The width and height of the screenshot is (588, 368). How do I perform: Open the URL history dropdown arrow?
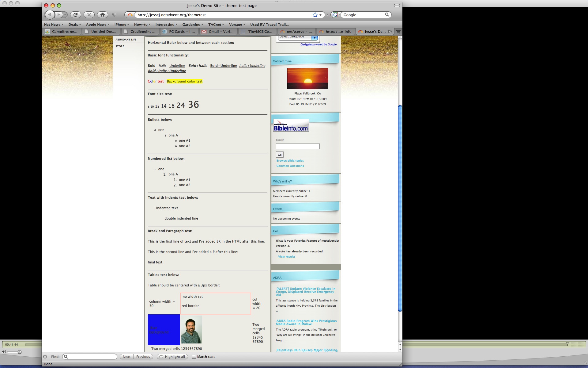click(321, 15)
